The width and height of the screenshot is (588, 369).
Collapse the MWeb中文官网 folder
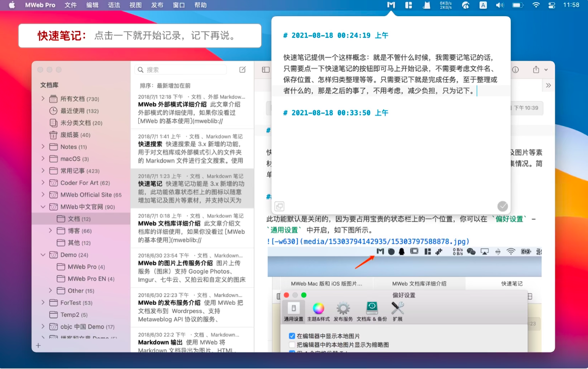click(x=43, y=207)
